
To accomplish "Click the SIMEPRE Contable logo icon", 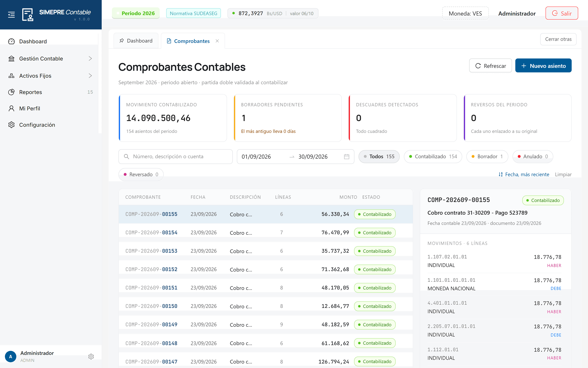I will click(x=28, y=15).
